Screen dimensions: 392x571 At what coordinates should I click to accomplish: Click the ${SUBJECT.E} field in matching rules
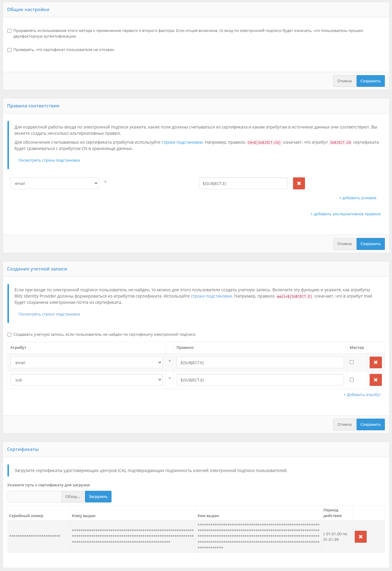point(243,183)
